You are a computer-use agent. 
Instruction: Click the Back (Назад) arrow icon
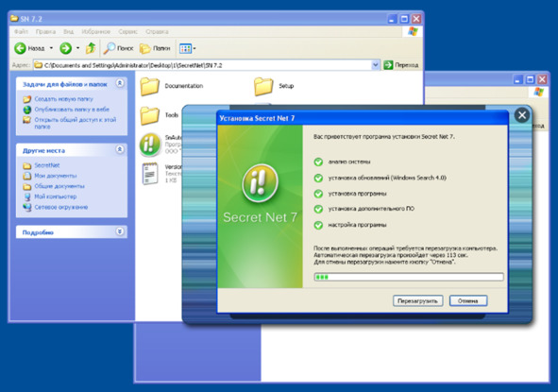[20, 48]
